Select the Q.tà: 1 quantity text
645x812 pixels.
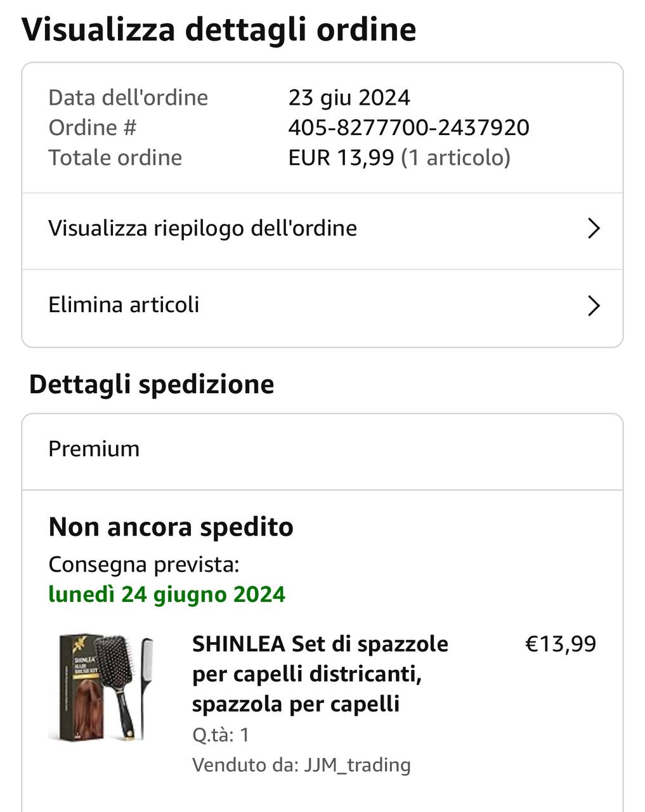pyautogui.click(x=221, y=735)
